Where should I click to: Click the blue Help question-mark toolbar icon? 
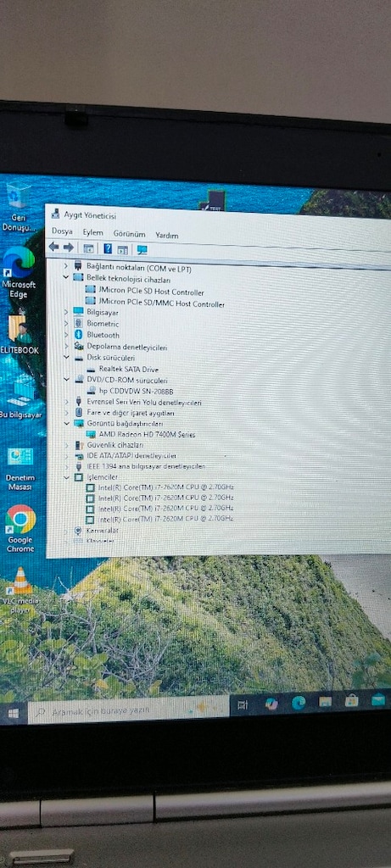[x=108, y=248]
